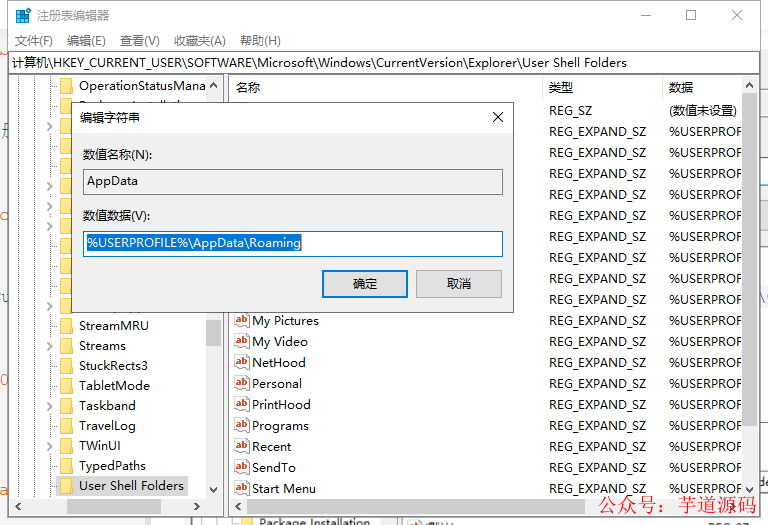Close the 编辑字符串 dialog

click(x=498, y=117)
